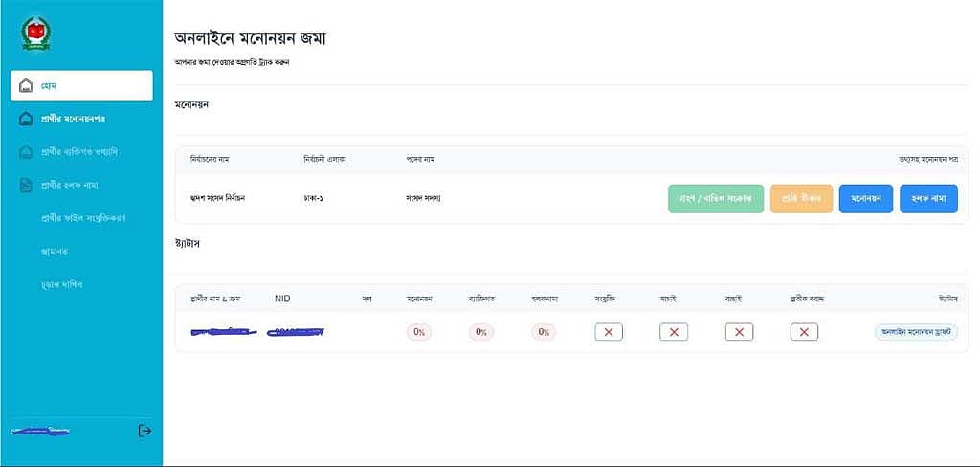Click the document icon beside প্রার্থীর হলফ নামা

pos(26,186)
